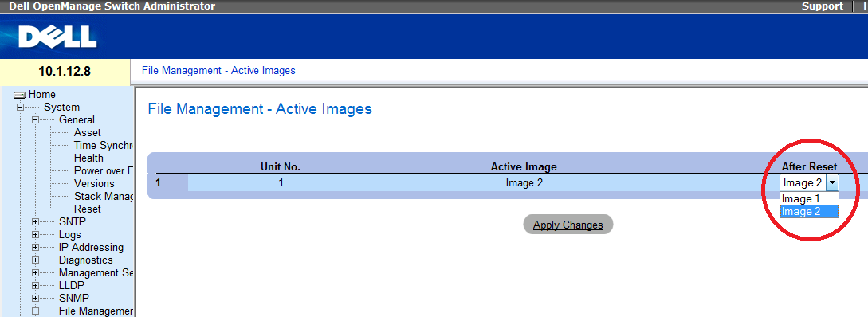This screenshot has height=317, width=868.
Task: Expand the SNTP tree node
Action: [x=35, y=222]
